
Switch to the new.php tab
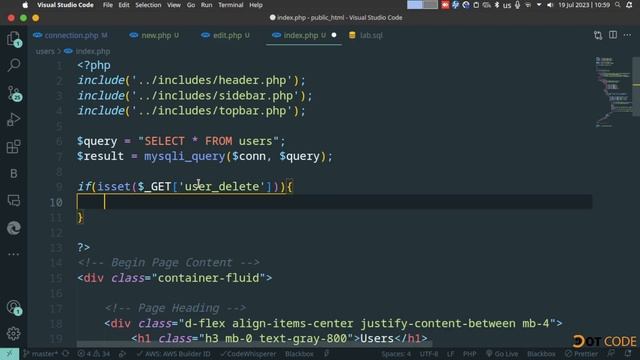point(155,36)
